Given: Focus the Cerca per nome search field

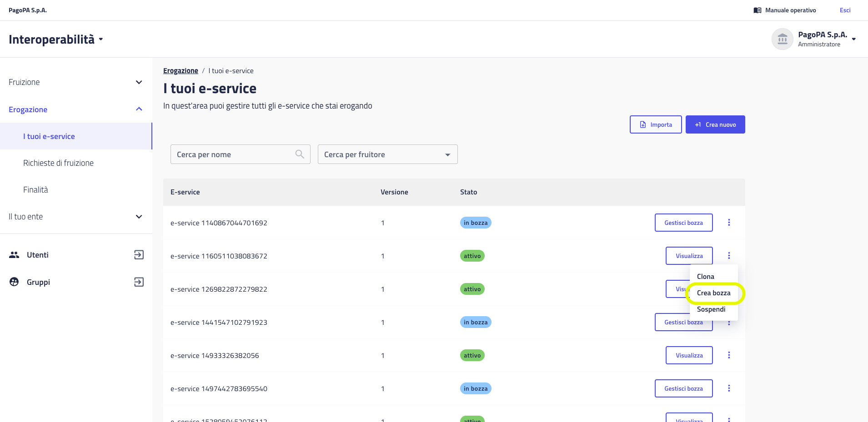Looking at the screenshot, I should pos(232,154).
